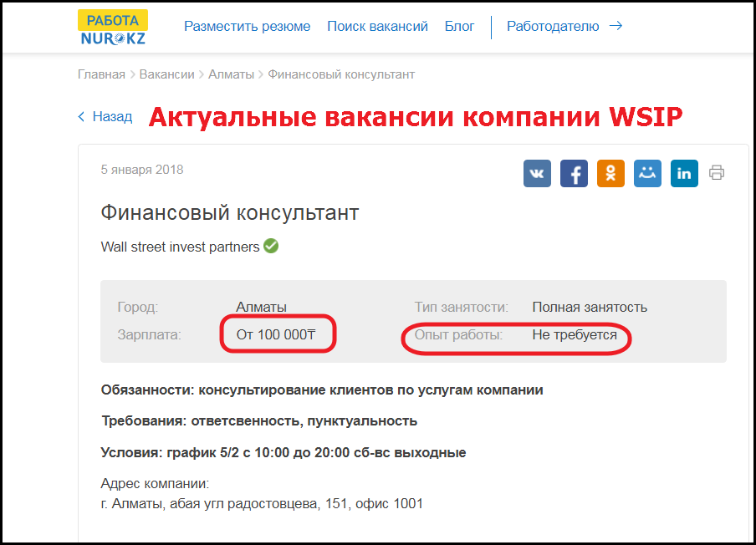The height and width of the screenshot is (545, 756).
Task: Click Финансовый консультант breadcrumb
Action: 341,74
